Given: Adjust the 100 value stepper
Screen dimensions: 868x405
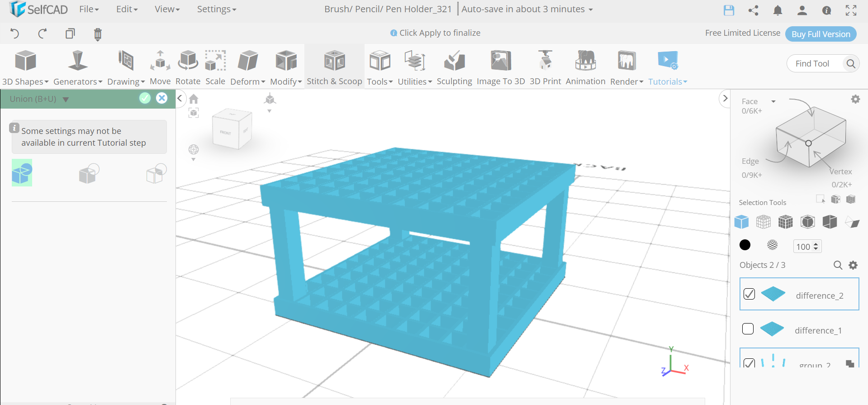Looking at the screenshot, I should (x=816, y=247).
